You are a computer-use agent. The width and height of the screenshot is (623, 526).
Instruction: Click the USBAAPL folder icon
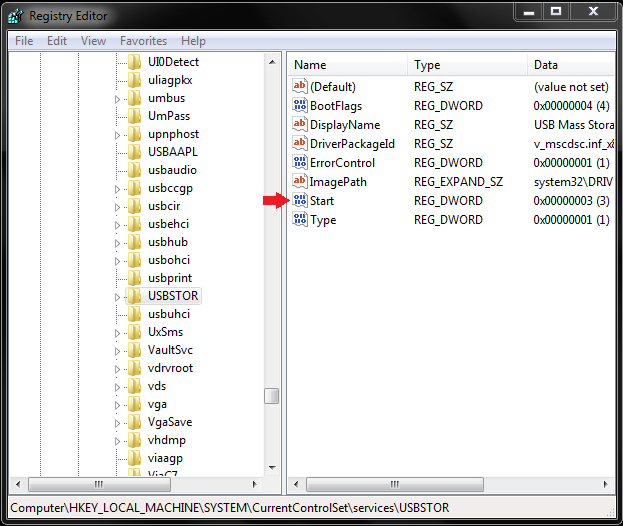(134, 152)
